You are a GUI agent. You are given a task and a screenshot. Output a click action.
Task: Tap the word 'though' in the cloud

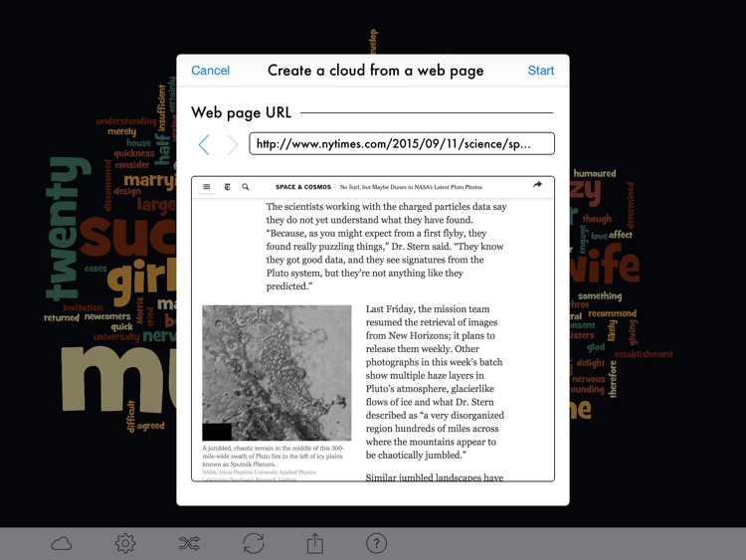tap(597, 219)
